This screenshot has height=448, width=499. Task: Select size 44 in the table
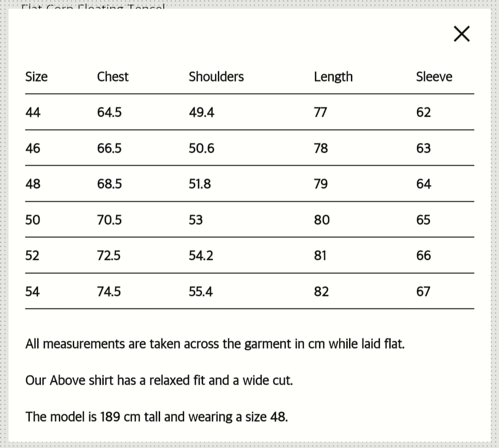pos(33,113)
